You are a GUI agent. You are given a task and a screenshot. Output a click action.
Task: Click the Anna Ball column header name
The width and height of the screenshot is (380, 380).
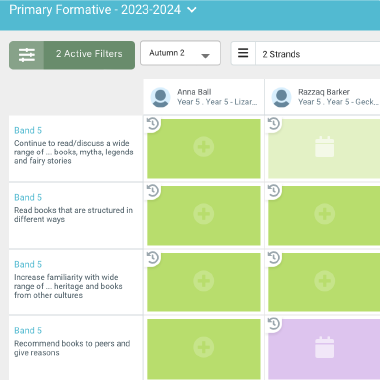tap(194, 92)
